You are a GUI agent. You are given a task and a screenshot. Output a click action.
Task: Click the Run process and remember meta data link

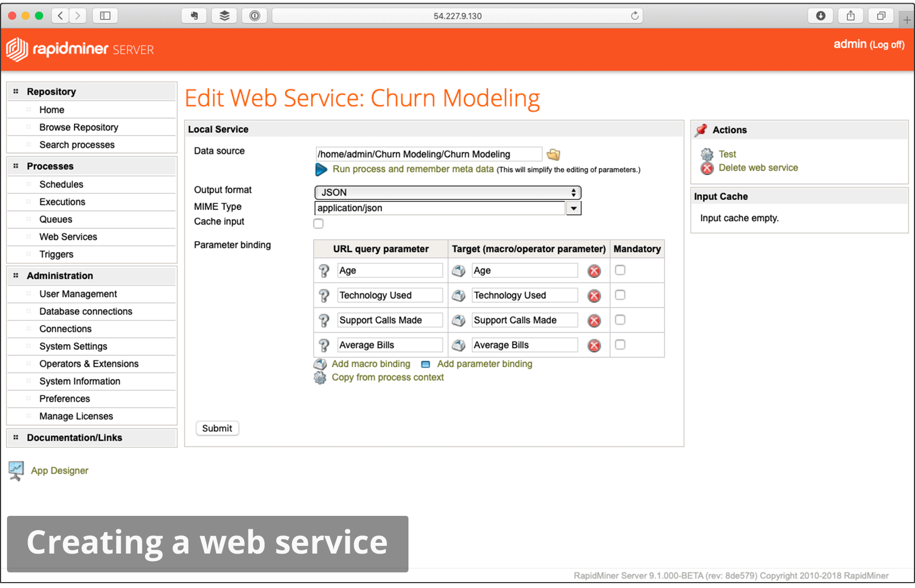(x=413, y=169)
